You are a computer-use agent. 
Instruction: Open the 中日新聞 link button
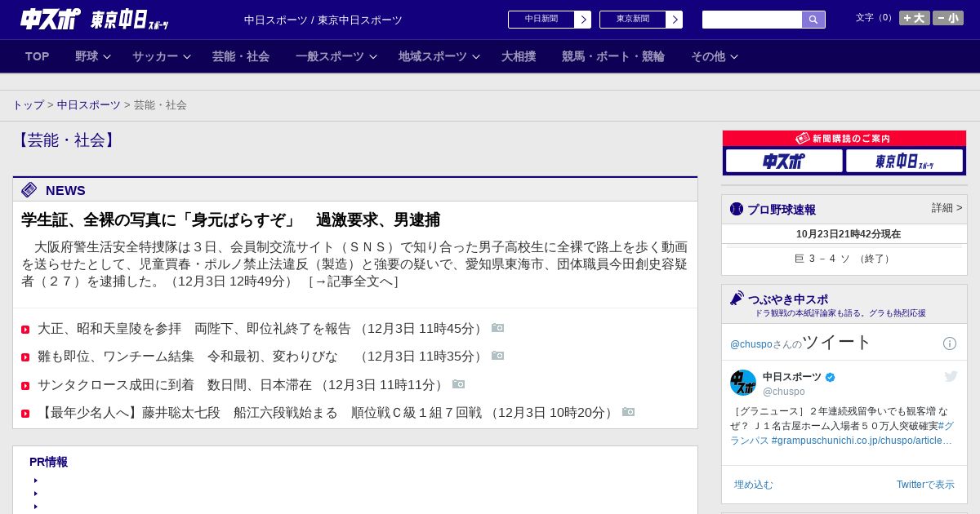click(550, 20)
